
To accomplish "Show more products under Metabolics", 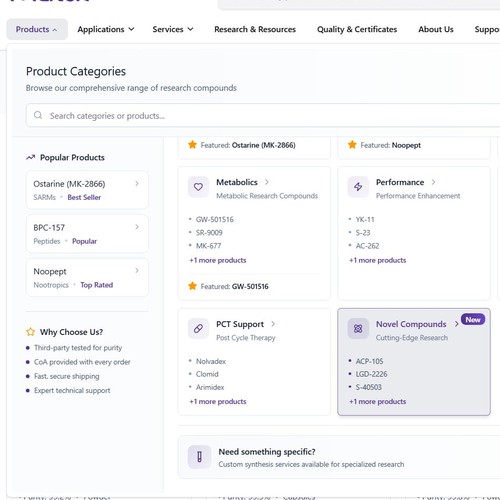I will (218, 260).
